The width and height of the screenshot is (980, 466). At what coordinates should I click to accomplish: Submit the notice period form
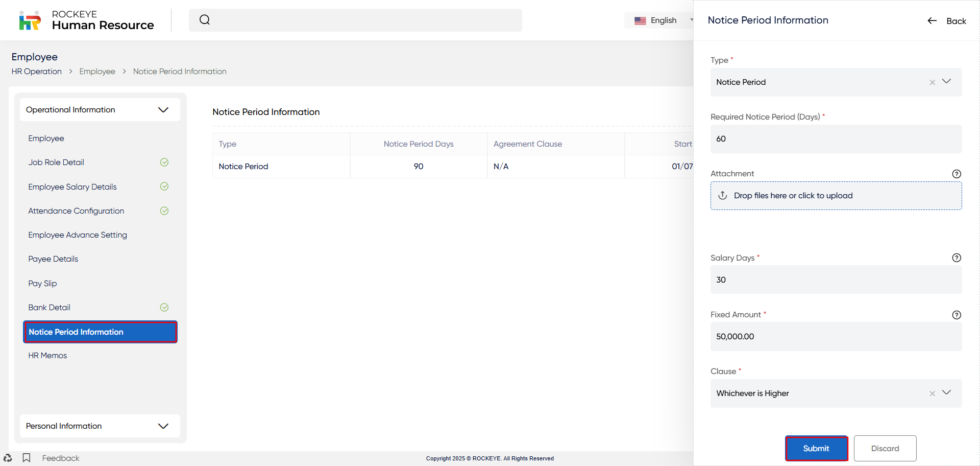(x=816, y=449)
